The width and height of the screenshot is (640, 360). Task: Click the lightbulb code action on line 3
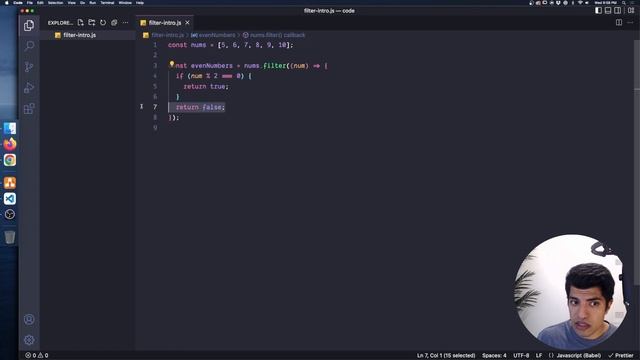[172, 64]
